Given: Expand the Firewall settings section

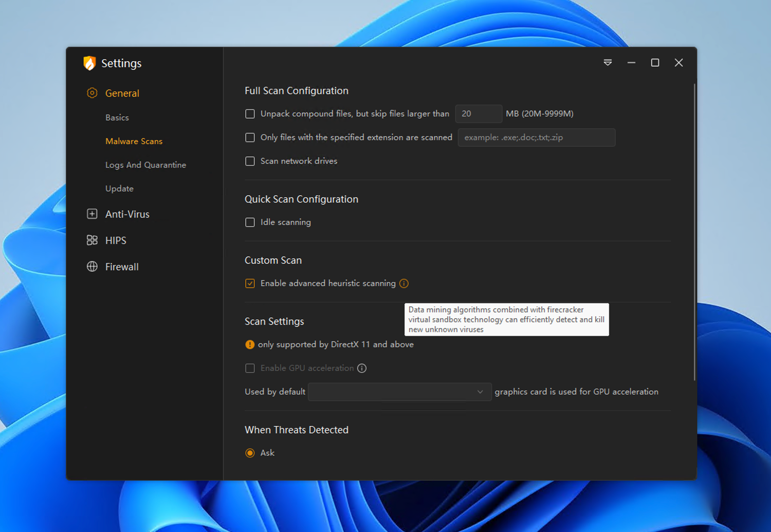Looking at the screenshot, I should tap(122, 267).
